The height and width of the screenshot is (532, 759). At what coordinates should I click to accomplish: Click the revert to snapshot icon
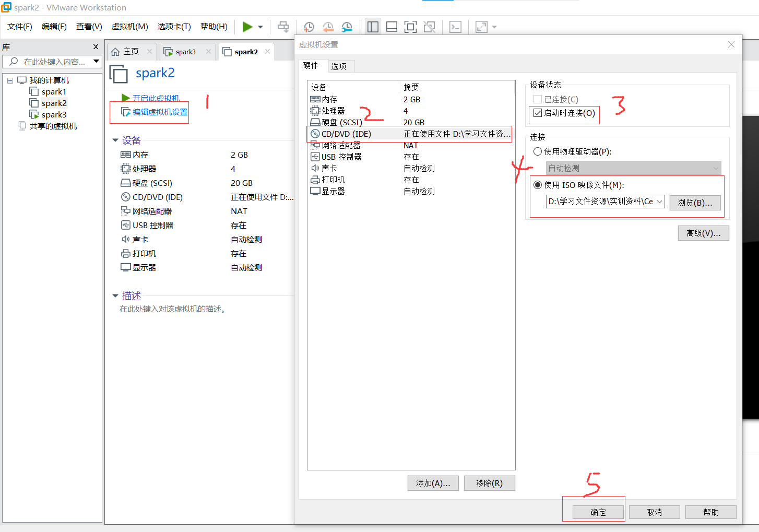point(328,27)
